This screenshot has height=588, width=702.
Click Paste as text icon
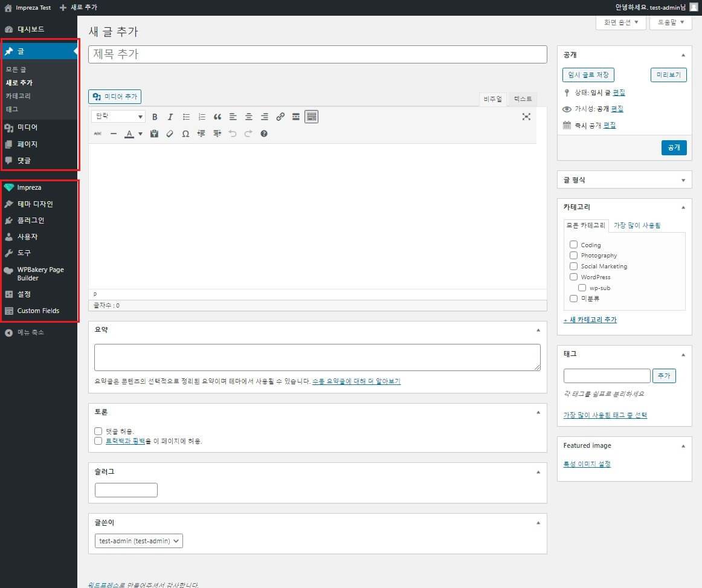tap(154, 134)
